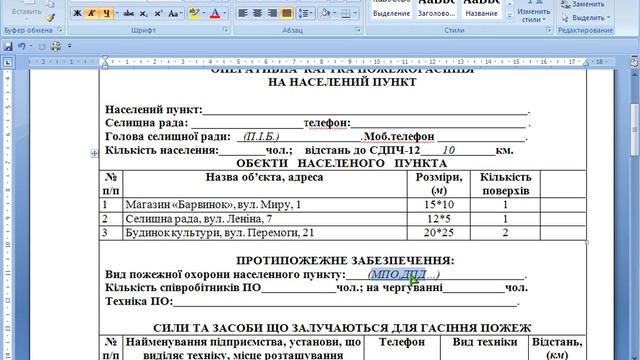Click size value '15*10'
Screen dimensions: 640x360
[439, 204]
